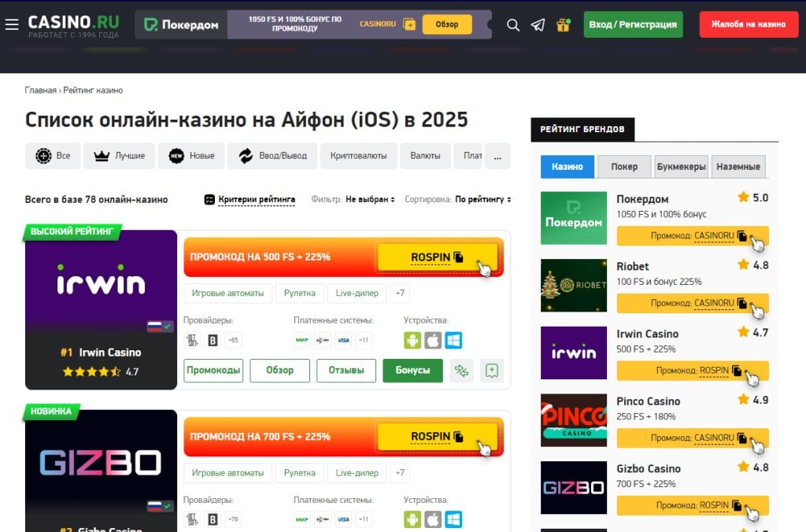Expand +7 more game types in Gizbo card

click(x=400, y=473)
